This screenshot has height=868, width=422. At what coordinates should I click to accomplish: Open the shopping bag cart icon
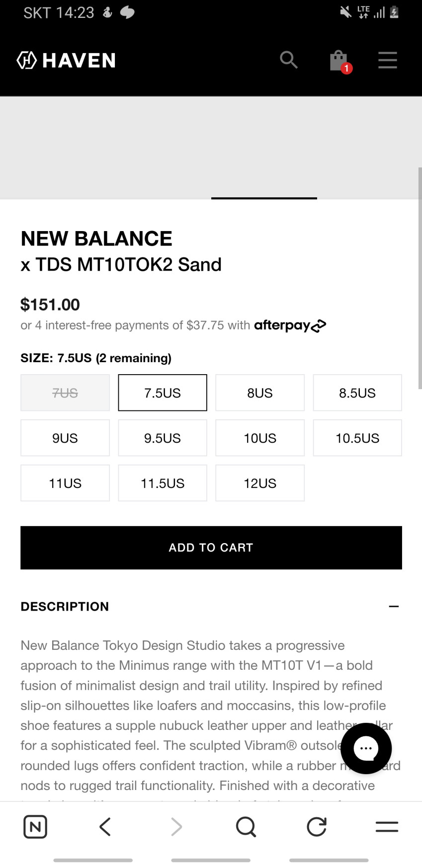[x=339, y=61]
